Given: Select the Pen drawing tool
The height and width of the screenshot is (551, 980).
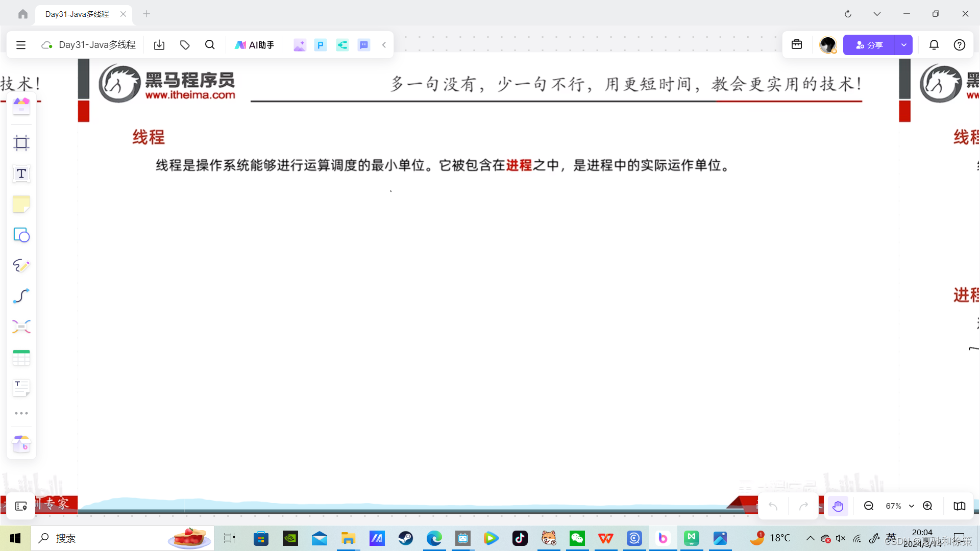Looking at the screenshot, I should click(21, 265).
